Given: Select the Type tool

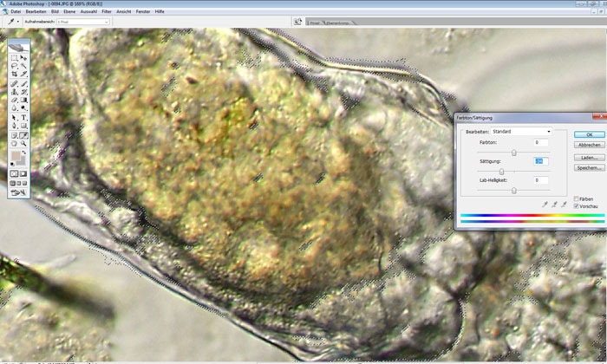Looking at the screenshot, I should coord(24,118).
